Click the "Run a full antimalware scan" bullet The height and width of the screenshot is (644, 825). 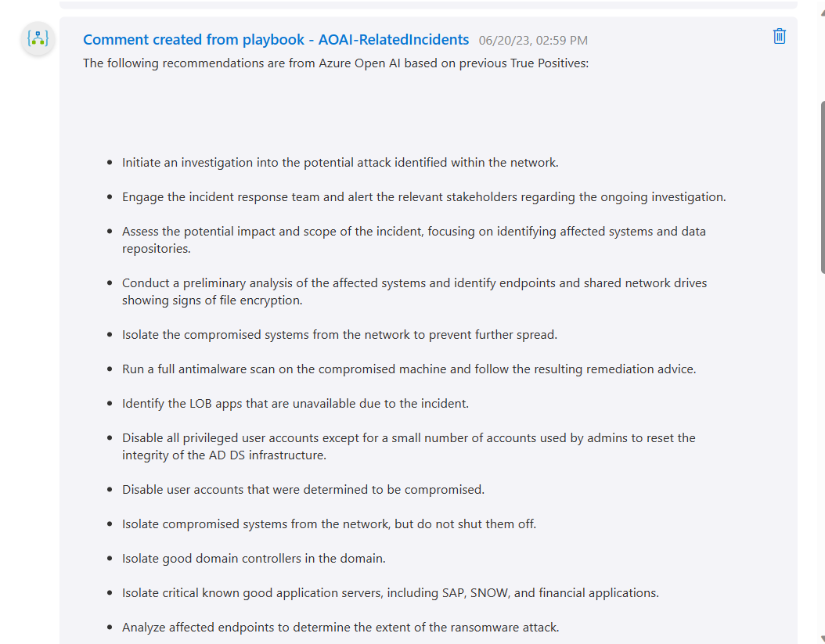409,369
